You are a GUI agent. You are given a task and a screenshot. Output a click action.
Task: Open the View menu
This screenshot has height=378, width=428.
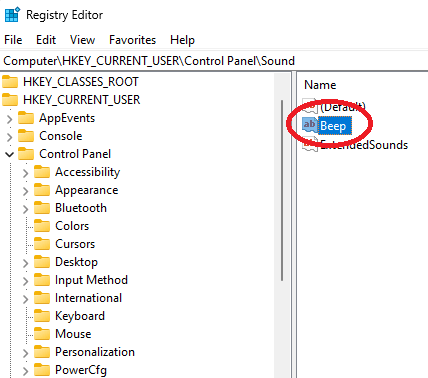(x=82, y=40)
